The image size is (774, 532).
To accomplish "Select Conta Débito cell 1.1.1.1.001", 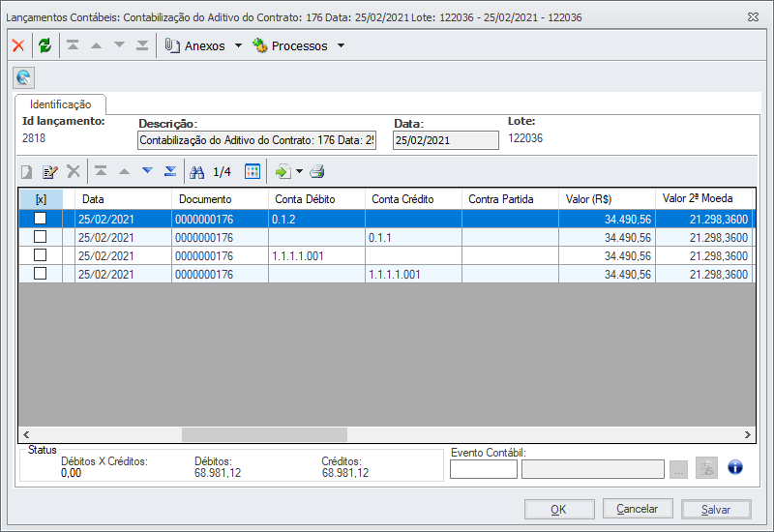I will click(x=317, y=255).
